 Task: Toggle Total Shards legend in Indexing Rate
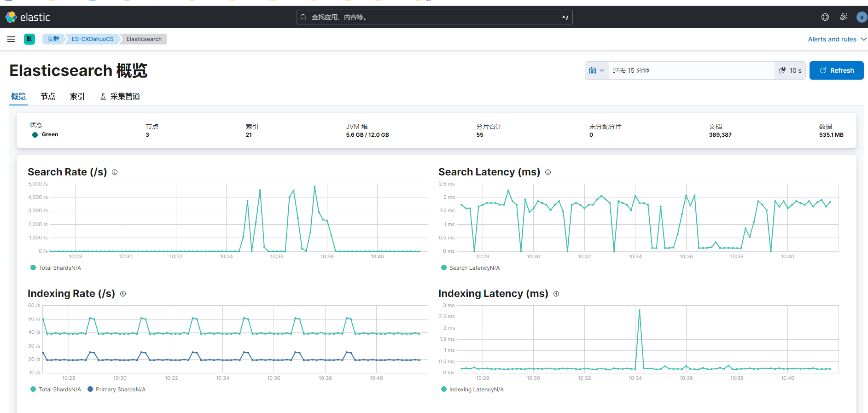pos(56,390)
